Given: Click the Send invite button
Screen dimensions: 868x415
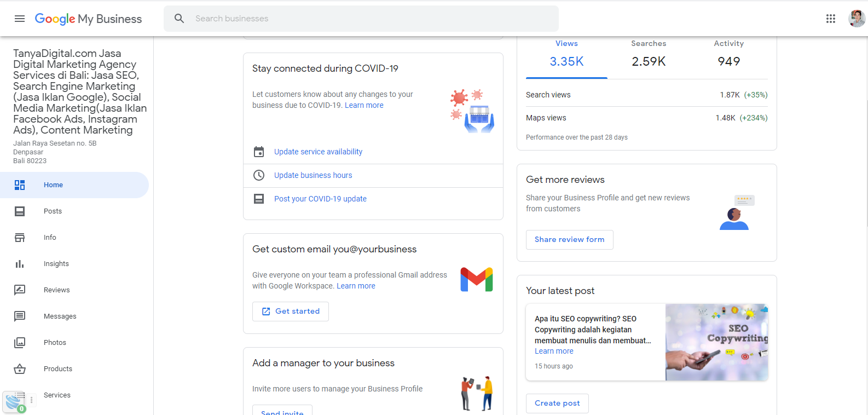Looking at the screenshot, I should click(x=282, y=410).
